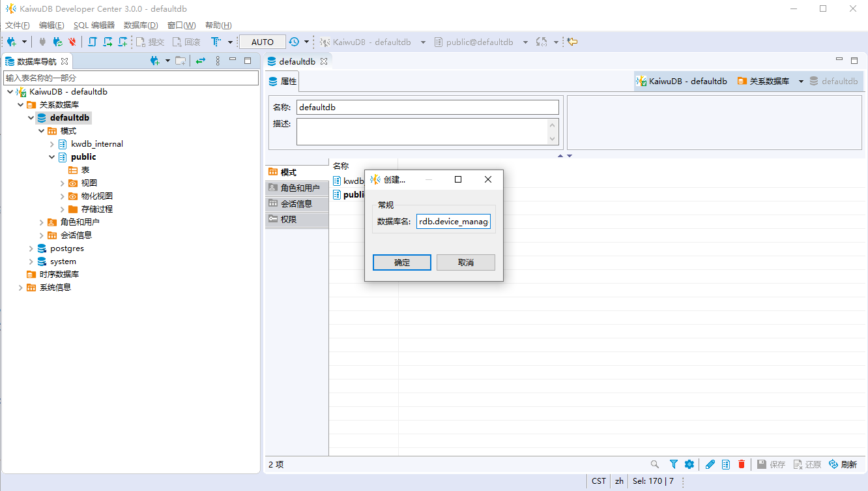The height and width of the screenshot is (491, 868).
Task: Click the create document icon beside pencil
Action: (x=726, y=464)
